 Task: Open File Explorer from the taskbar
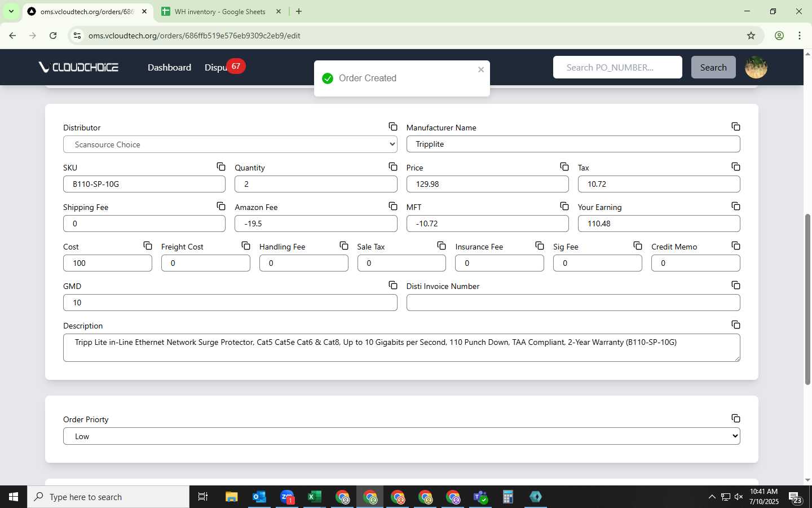[231, 497]
